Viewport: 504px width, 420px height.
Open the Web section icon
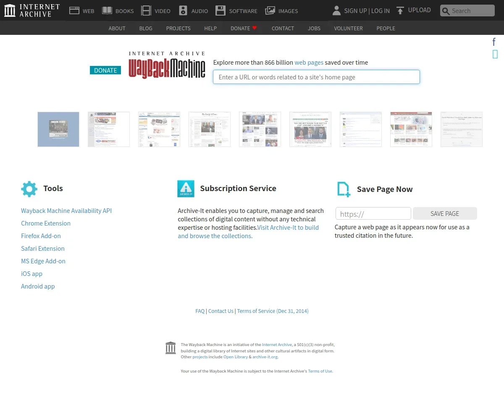(74, 10)
